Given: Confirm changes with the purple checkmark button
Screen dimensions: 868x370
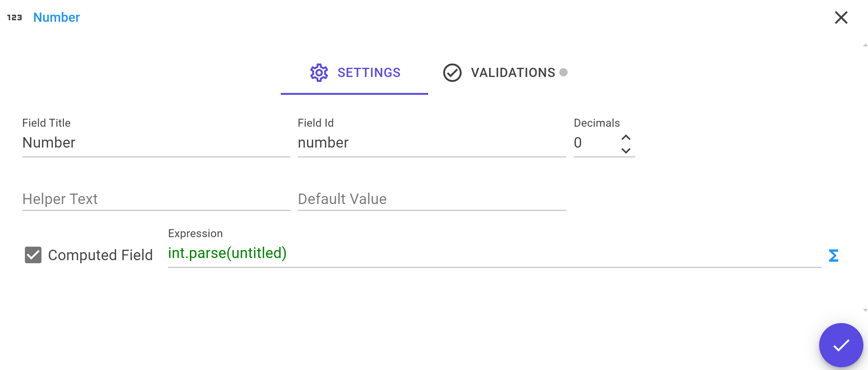Looking at the screenshot, I should tap(841, 345).
